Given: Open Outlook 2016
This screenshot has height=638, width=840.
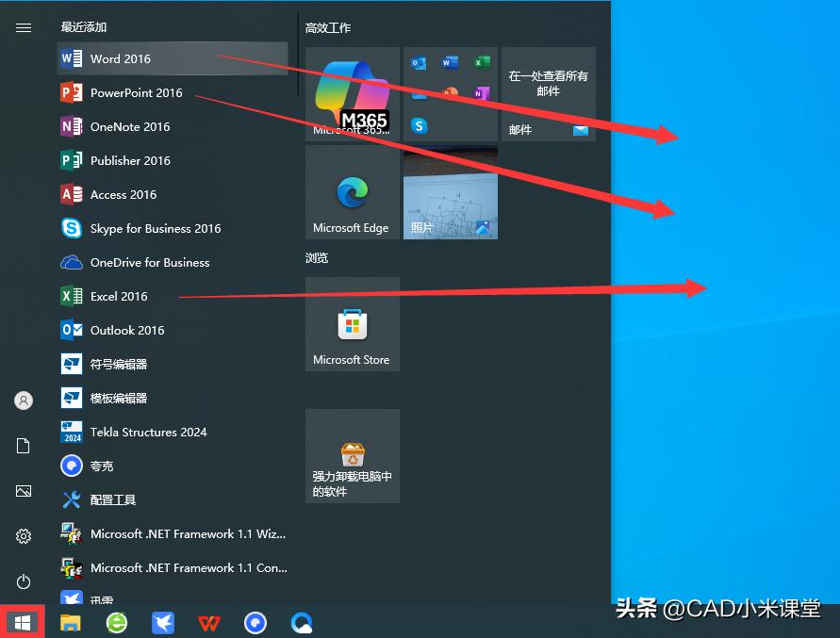Looking at the screenshot, I should pyautogui.click(x=173, y=330).
